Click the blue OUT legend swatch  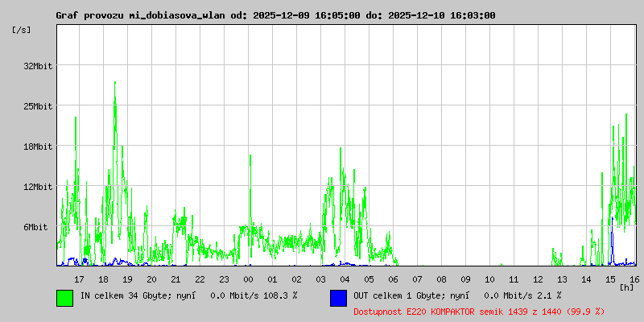click(x=338, y=298)
